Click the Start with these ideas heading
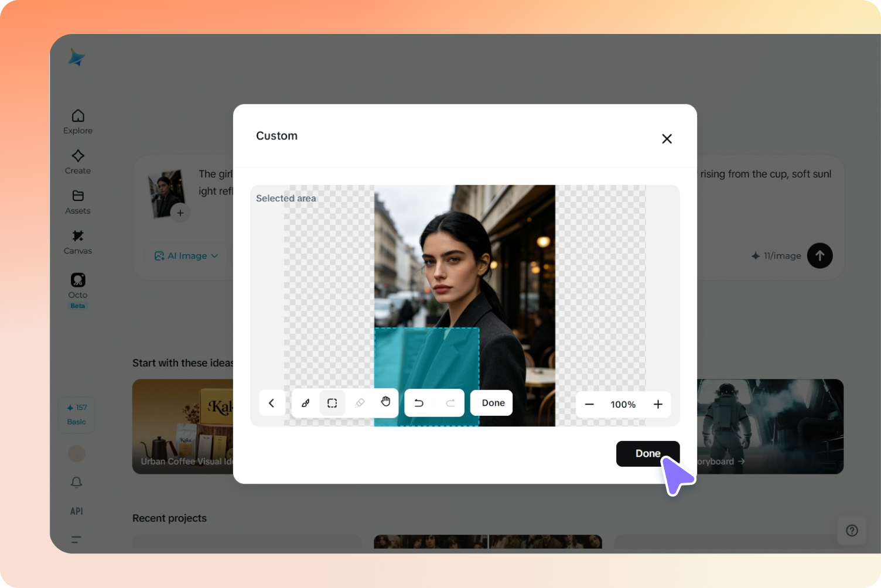 click(x=183, y=363)
